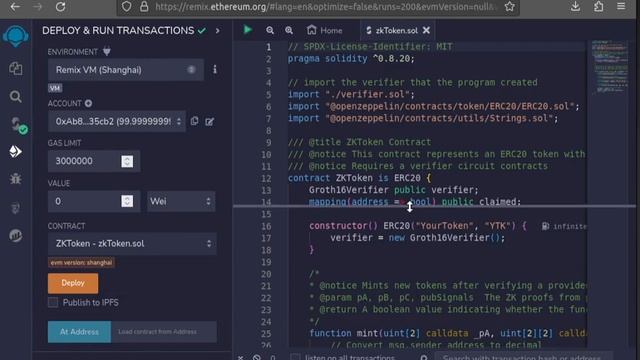Click the gas estimate icon near constructor
Image resolution: width=640 pixels, height=360 pixels.
click(x=545, y=226)
